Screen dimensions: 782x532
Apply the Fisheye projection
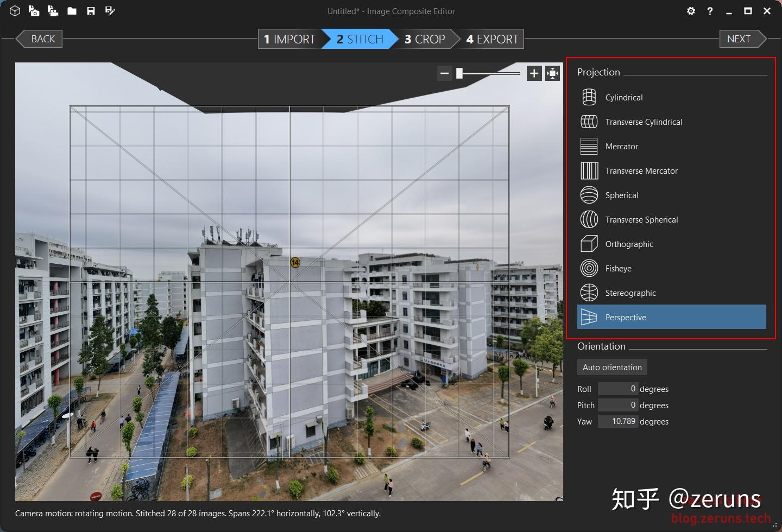(x=589, y=268)
